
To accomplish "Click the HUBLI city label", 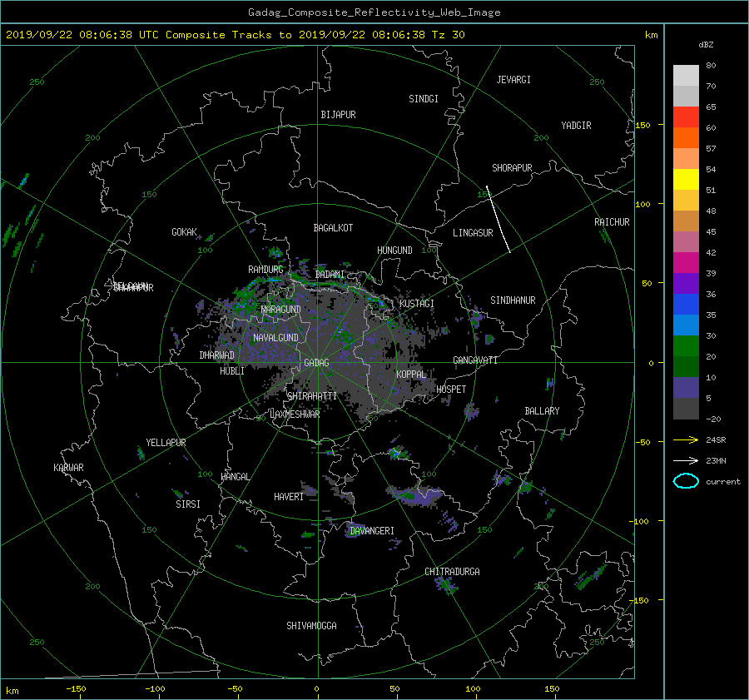I will click(232, 371).
